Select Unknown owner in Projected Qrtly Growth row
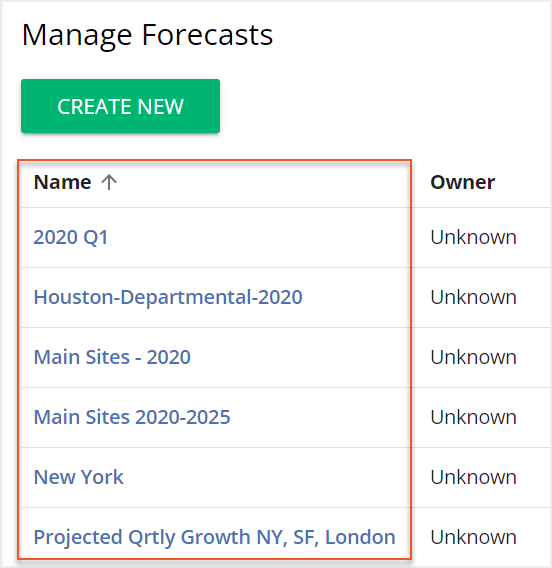 (x=473, y=537)
